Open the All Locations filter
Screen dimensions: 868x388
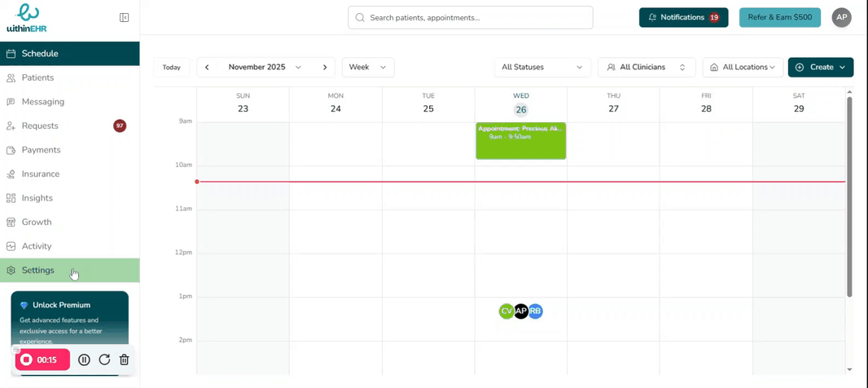point(743,67)
